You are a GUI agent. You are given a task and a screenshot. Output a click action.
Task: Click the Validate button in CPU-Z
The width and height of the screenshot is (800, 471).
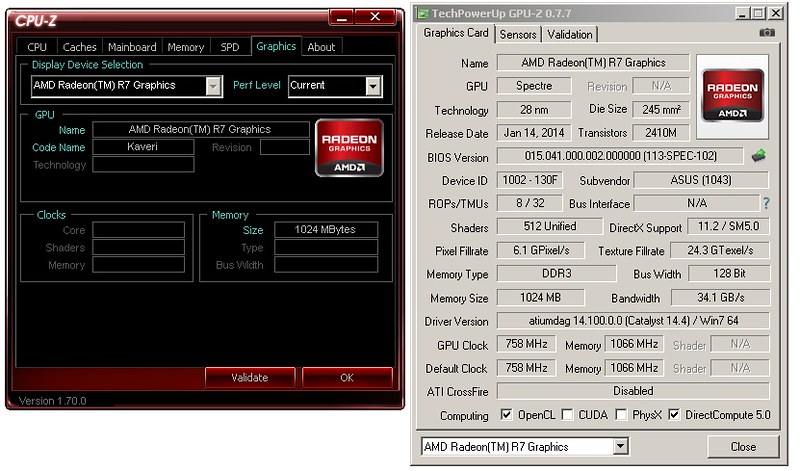249,378
